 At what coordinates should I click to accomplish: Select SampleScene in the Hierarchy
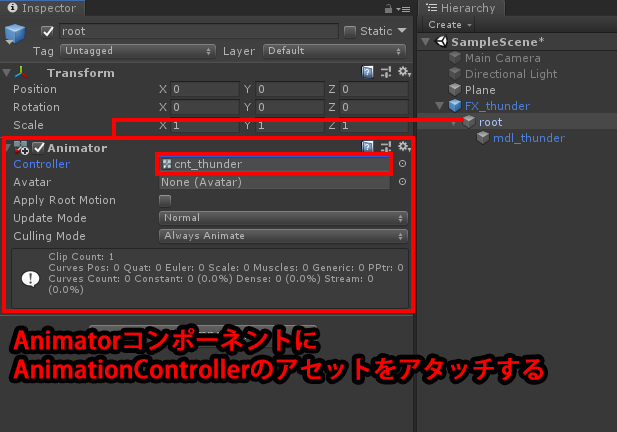498,42
